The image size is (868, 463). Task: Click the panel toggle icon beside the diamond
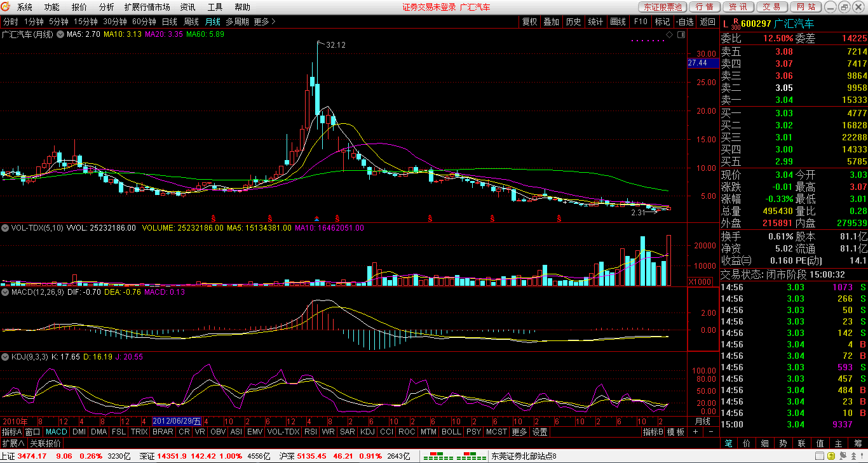[x=680, y=34]
